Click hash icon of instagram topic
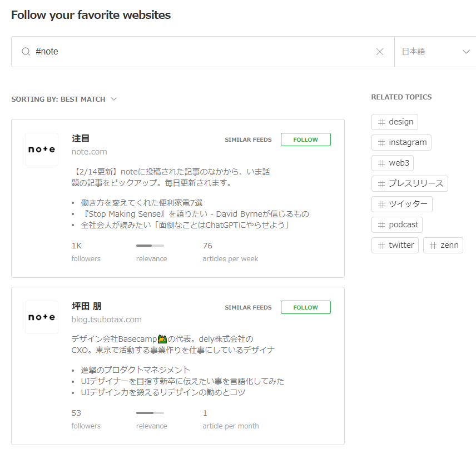476x449 pixels. click(x=381, y=143)
